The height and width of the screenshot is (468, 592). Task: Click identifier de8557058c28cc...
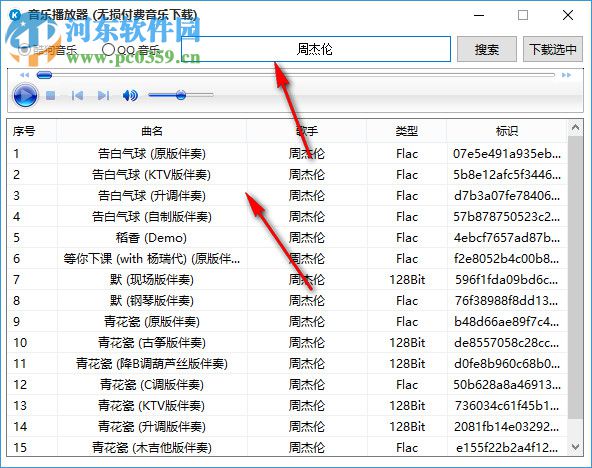507,343
